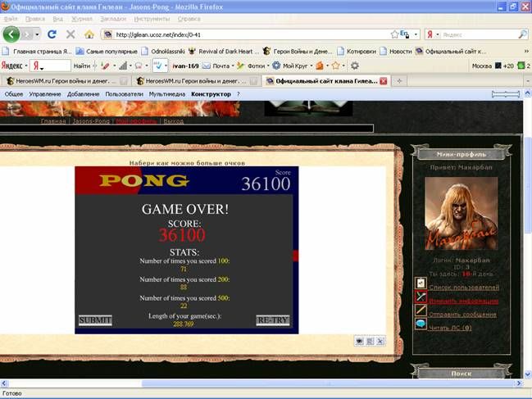
Task: Click the eye icon below the Pong game
Action: tap(359, 341)
